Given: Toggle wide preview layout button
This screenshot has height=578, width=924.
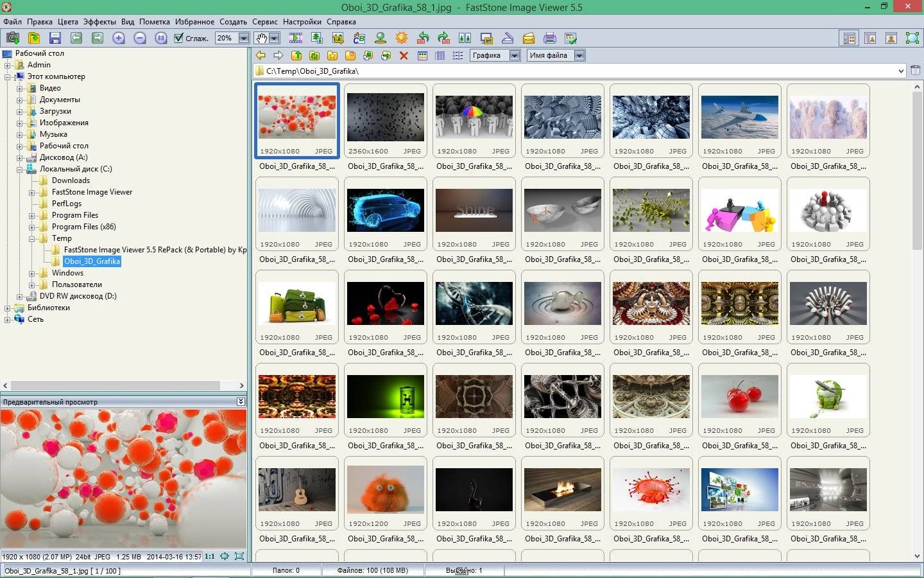Looking at the screenshot, I should tap(870, 39).
